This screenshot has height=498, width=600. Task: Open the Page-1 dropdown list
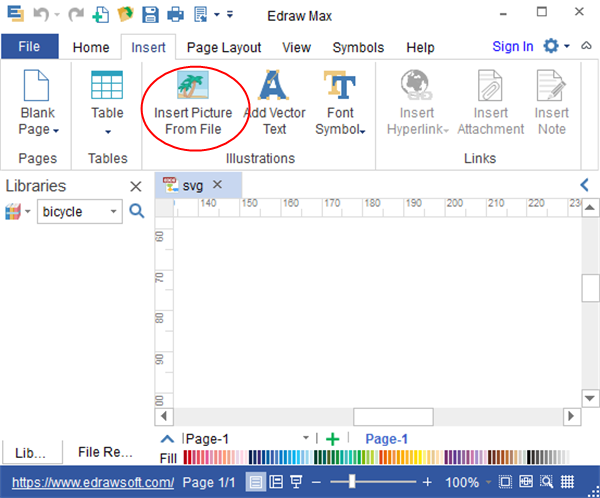pyautogui.click(x=306, y=438)
